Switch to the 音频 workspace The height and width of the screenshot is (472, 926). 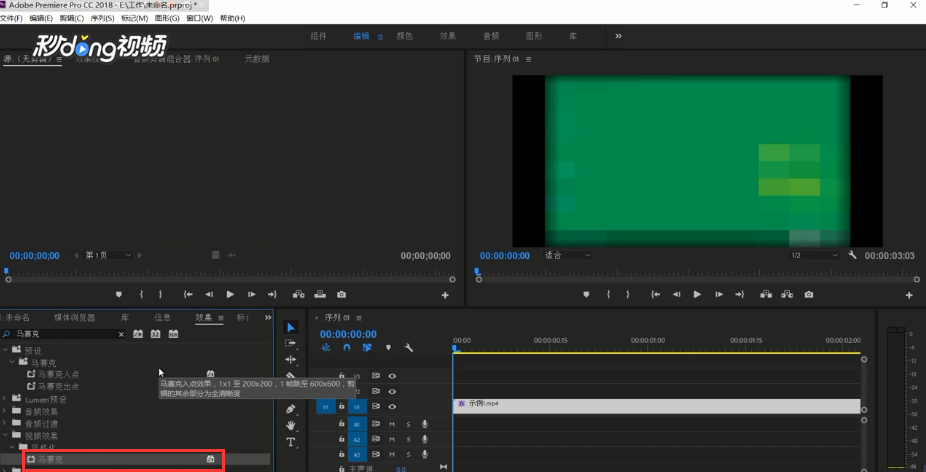pos(491,36)
